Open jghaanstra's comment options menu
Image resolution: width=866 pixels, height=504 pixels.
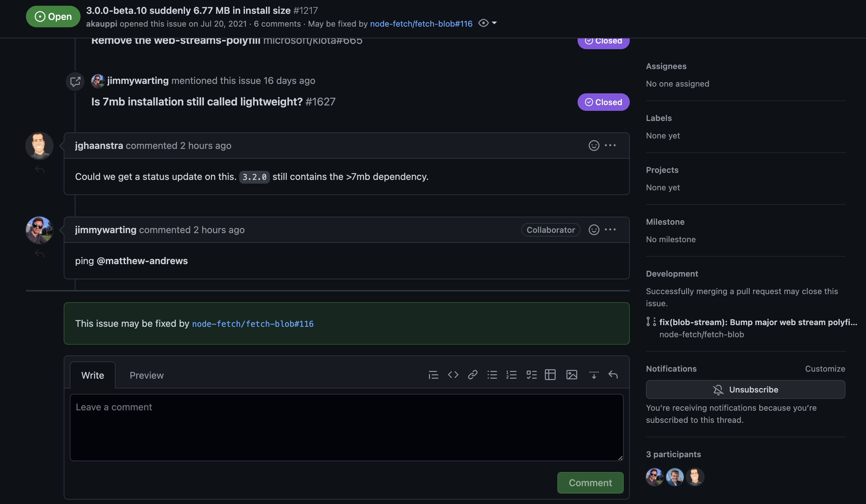pyautogui.click(x=610, y=145)
